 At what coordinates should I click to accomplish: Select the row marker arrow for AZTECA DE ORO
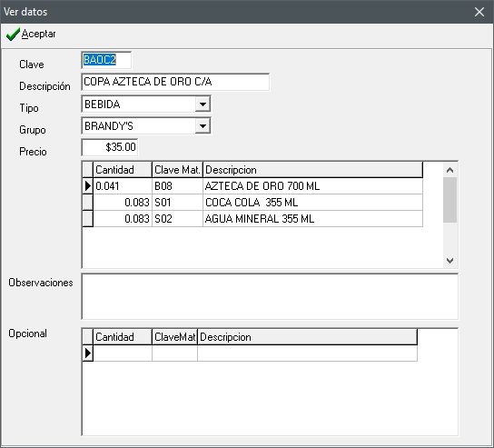tap(87, 186)
